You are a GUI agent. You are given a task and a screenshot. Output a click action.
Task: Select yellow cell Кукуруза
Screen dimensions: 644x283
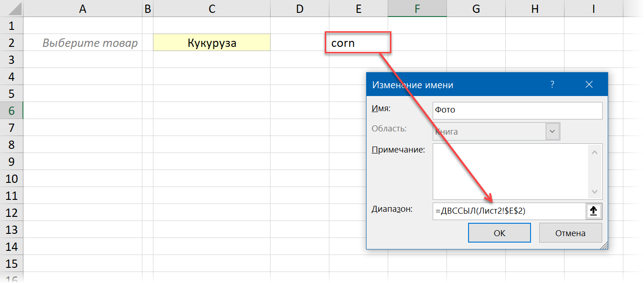coord(212,43)
